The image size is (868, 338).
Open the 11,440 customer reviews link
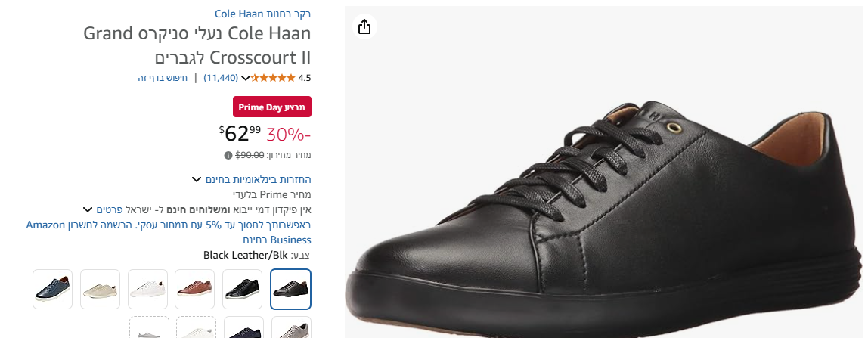tap(221, 77)
